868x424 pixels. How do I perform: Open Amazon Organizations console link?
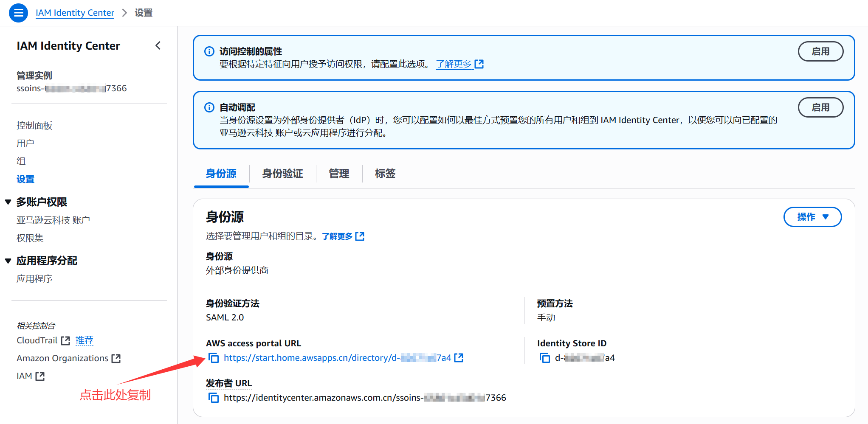(68, 358)
